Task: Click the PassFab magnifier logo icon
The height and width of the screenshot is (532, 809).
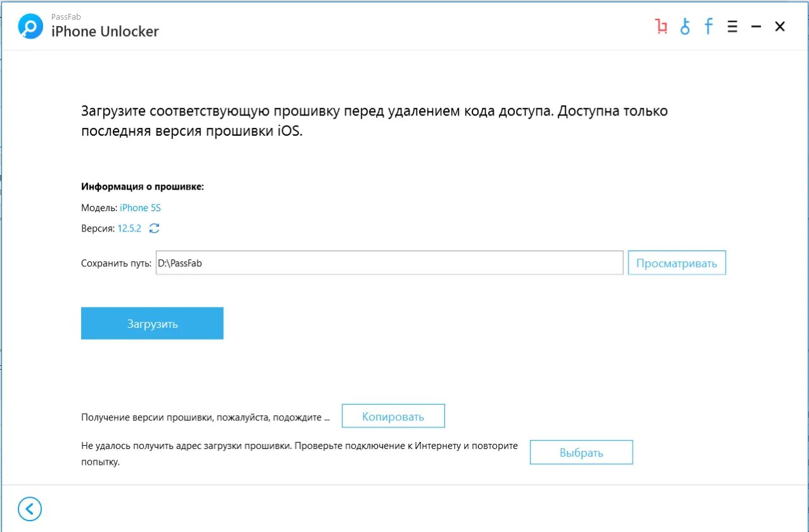Action: click(x=30, y=26)
